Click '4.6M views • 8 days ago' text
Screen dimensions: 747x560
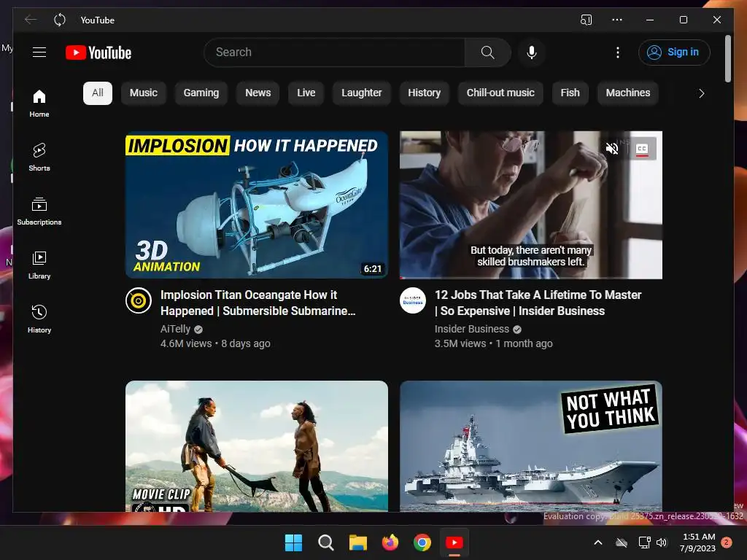pos(215,343)
